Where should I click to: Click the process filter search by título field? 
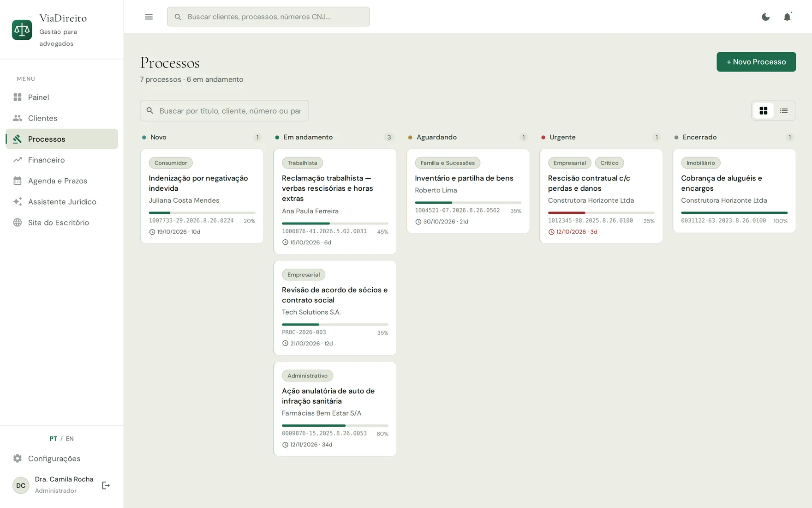pos(224,111)
